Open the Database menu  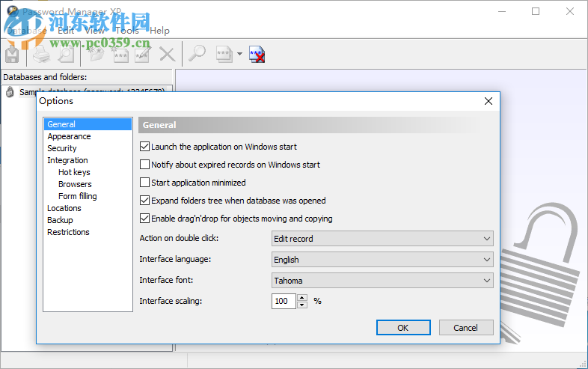(26, 31)
